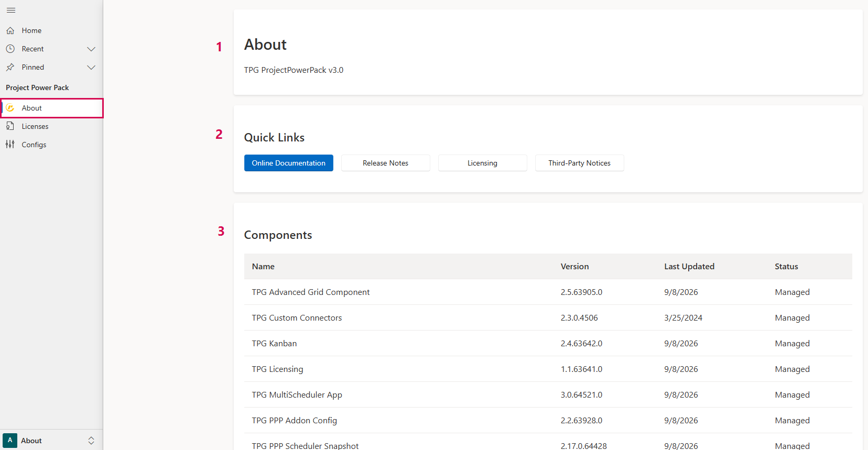Click the Last Updated column header

coord(689,267)
